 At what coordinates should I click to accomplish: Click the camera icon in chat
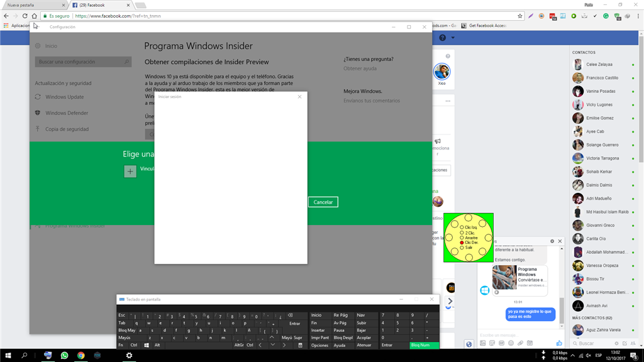tap(530, 343)
